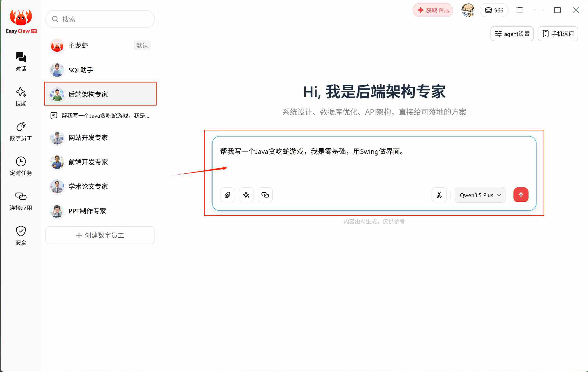Click the scissors screenshot icon
The height and width of the screenshot is (372, 588).
point(439,195)
